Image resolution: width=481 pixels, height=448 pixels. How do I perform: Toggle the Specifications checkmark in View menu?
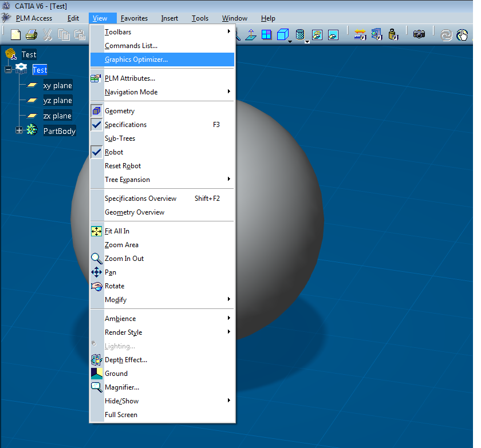[x=96, y=125]
